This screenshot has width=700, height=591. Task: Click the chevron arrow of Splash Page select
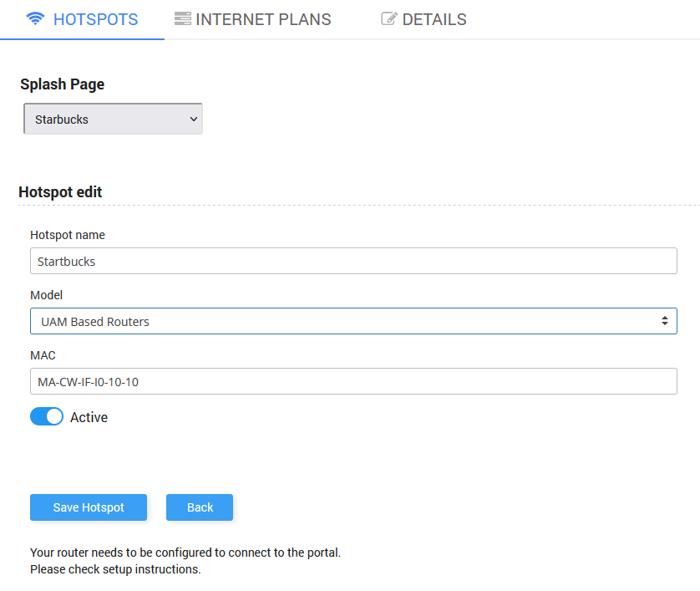(194, 120)
